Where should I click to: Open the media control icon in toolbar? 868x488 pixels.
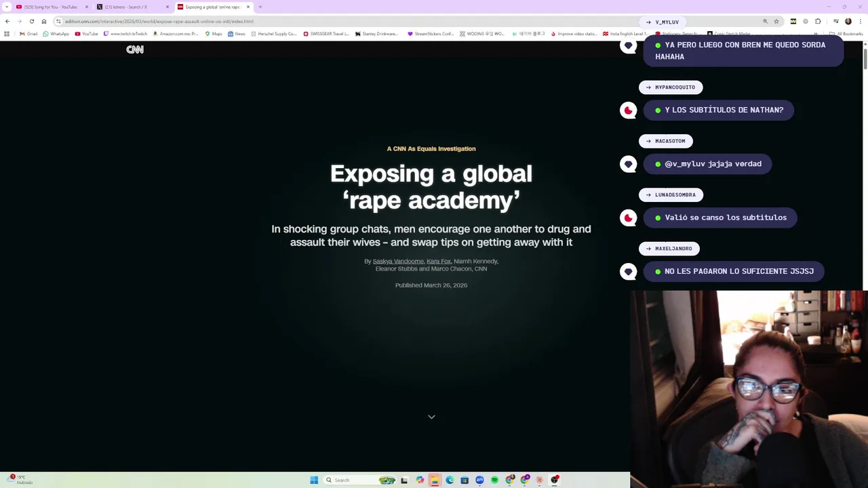[835, 21]
